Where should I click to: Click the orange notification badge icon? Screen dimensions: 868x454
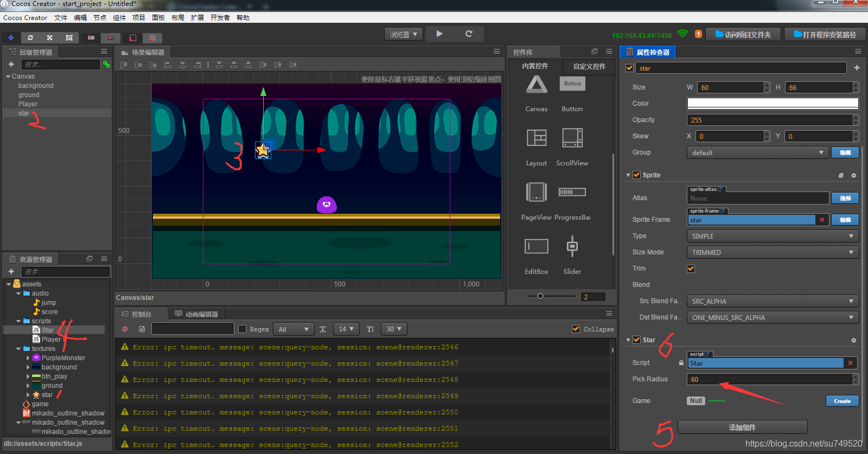(x=698, y=34)
